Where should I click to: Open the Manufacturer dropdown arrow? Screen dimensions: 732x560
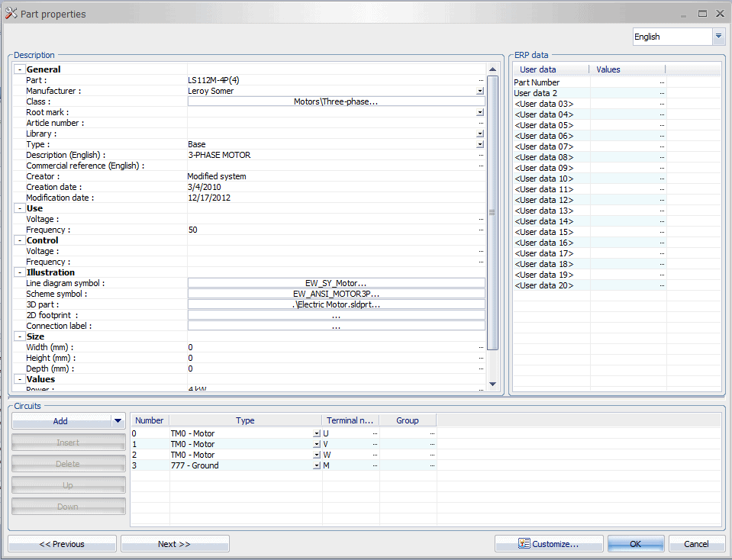pos(480,91)
